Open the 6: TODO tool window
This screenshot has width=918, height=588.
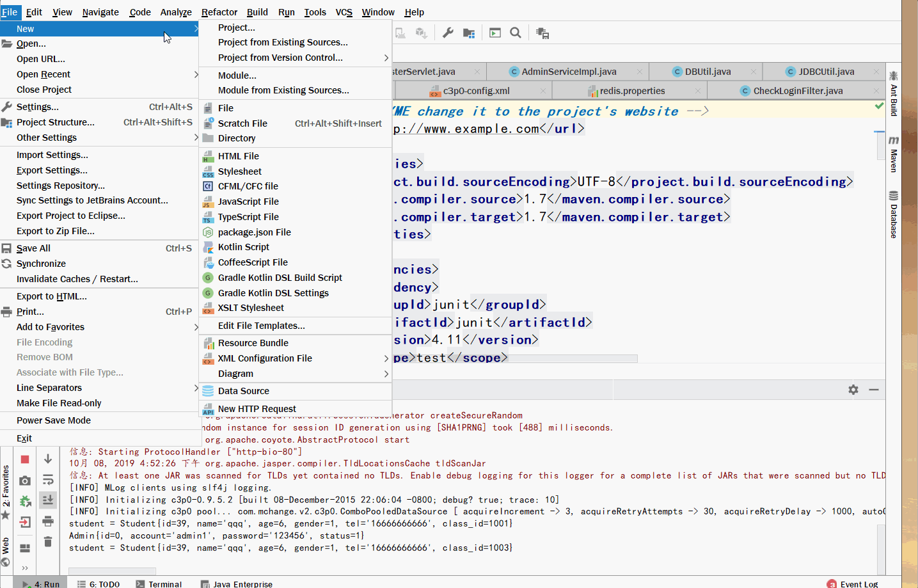click(x=99, y=584)
